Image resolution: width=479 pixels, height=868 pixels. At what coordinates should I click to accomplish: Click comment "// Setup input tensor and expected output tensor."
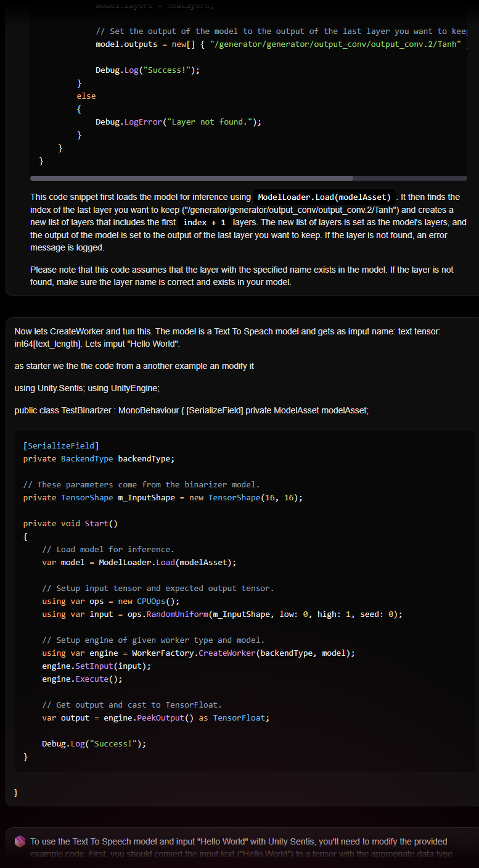158,589
